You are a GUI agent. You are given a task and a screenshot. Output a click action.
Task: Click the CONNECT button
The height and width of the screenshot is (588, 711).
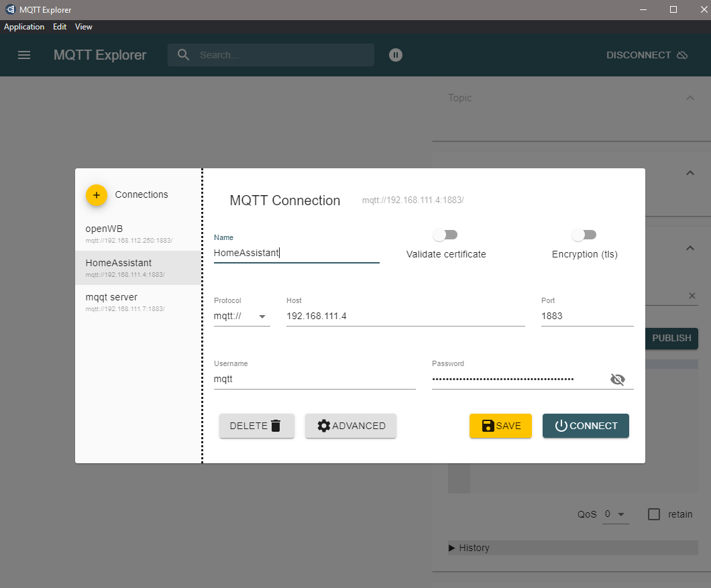click(x=586, y=426)
